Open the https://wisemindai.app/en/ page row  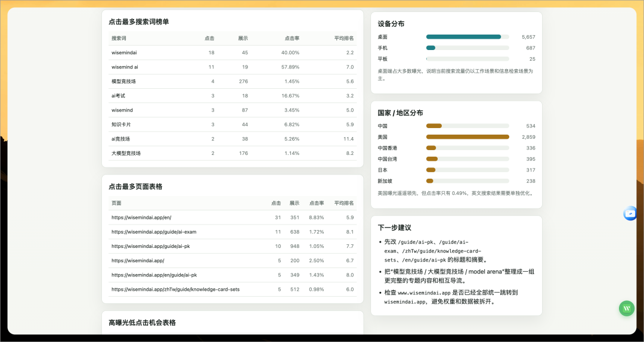tap(233, 217)
